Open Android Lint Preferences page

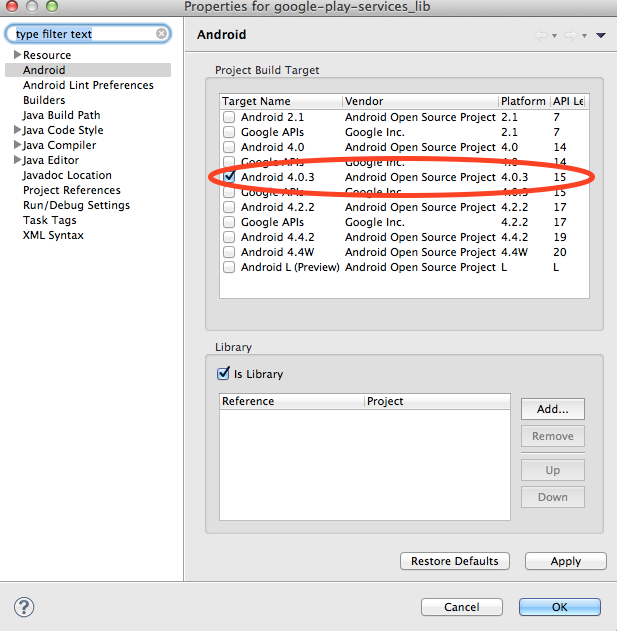pos(88,85)
